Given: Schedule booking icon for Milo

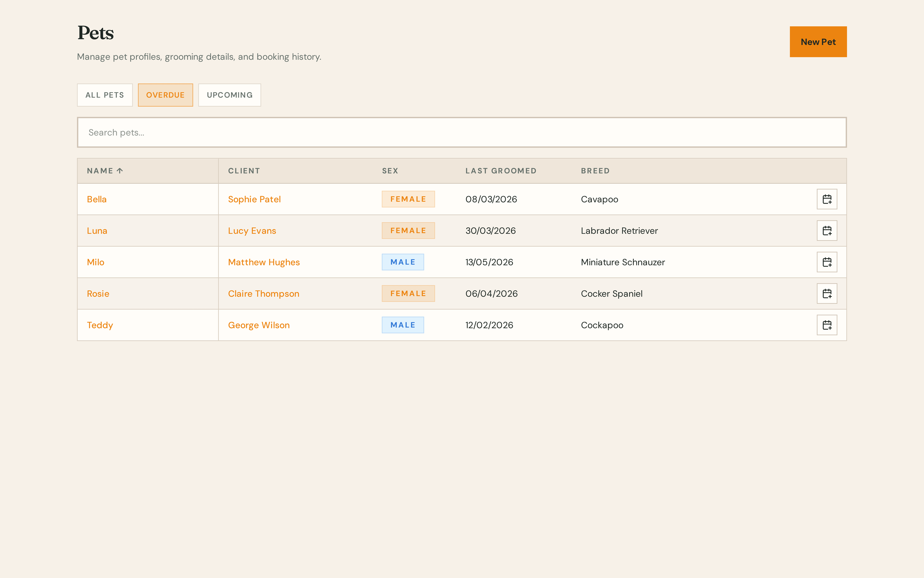Looking at the screenshot, I should tap(827, 262).
